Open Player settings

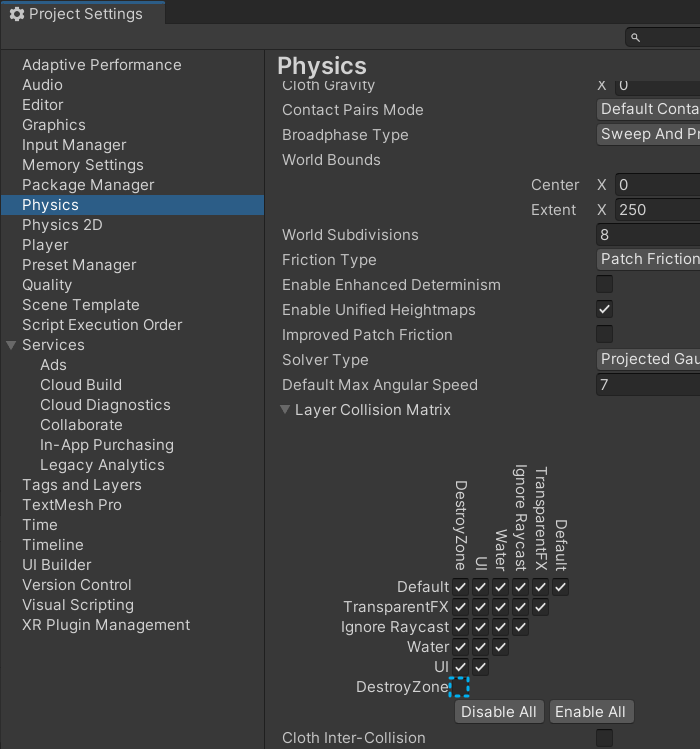(45, 245)
